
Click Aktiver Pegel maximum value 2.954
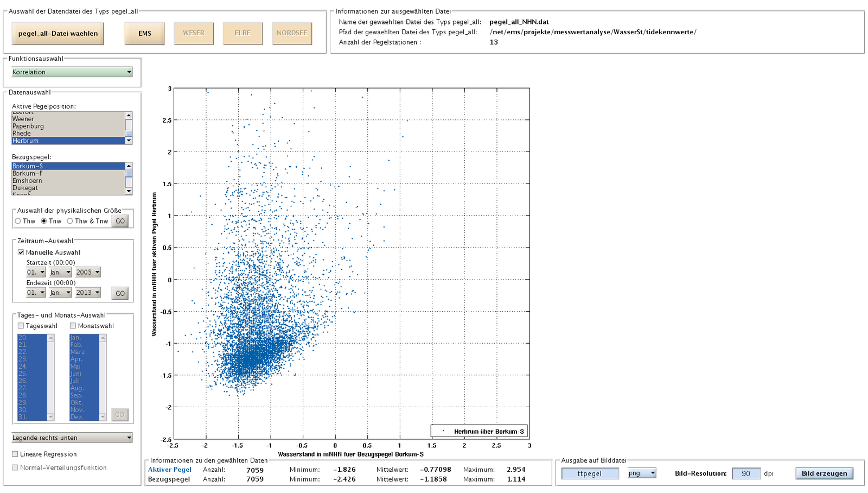[516, 470]
